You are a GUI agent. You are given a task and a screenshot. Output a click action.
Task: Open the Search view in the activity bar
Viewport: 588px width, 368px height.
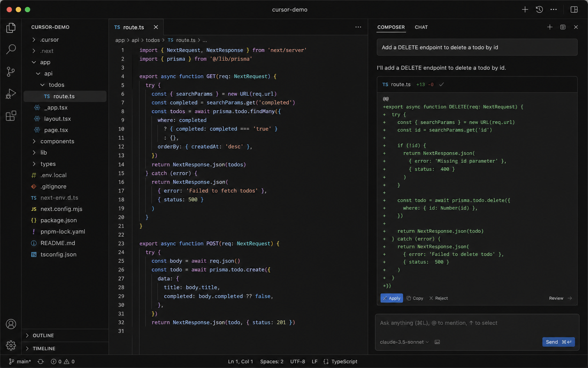pyautogui.click(x=11, y=50)
